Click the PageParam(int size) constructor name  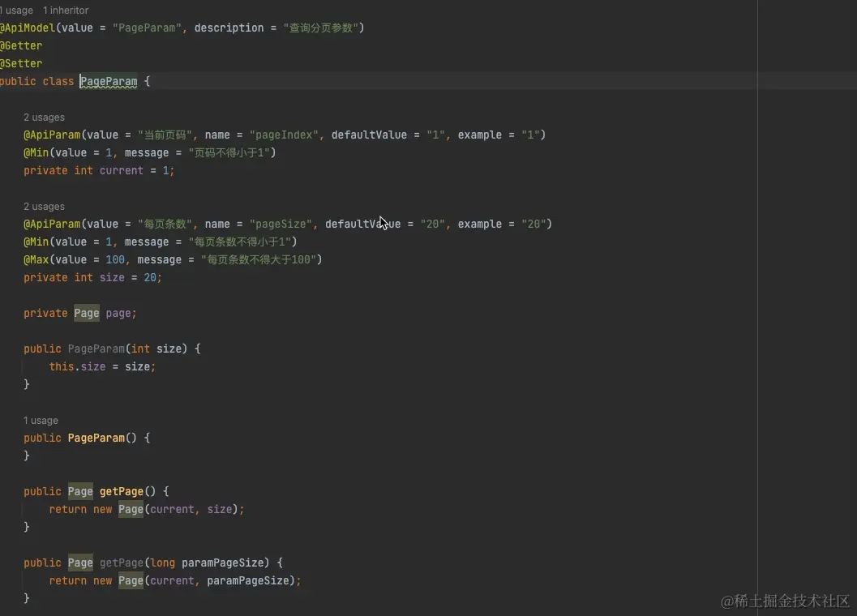tap(96, 349)
